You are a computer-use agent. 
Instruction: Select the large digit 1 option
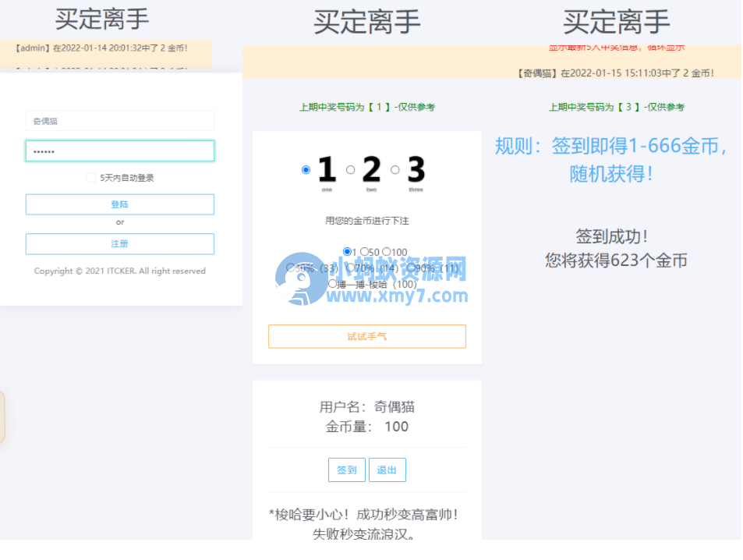[307, 170]
